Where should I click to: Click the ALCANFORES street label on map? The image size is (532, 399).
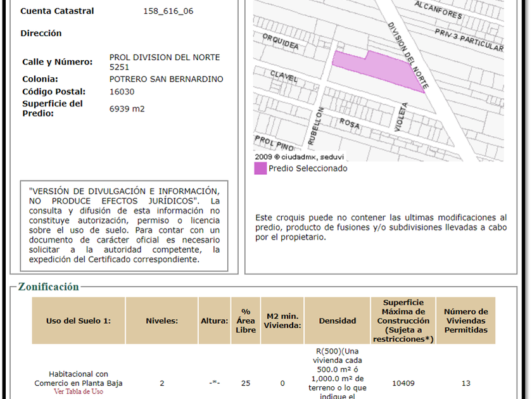pos(438,10)
